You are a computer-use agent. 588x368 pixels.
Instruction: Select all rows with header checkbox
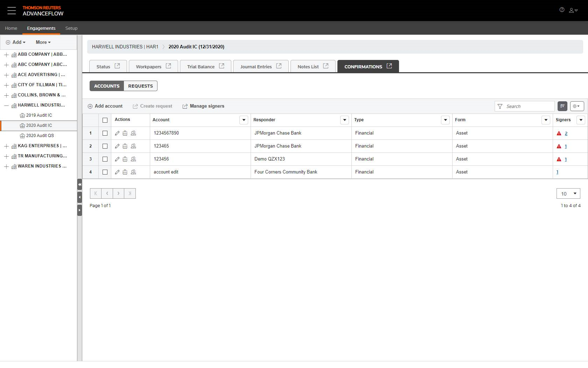point(105,120)
